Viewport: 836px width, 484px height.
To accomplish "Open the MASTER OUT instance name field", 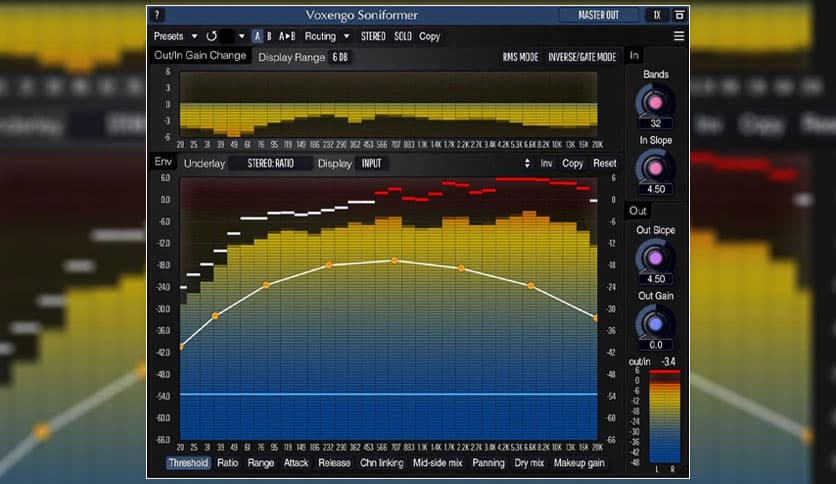I will 598,15.
